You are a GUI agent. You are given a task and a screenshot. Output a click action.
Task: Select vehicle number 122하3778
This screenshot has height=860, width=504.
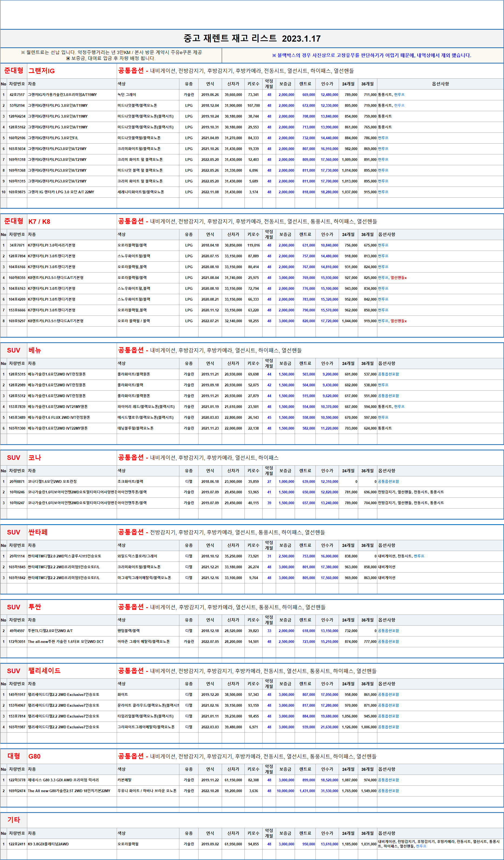[17, 780]
